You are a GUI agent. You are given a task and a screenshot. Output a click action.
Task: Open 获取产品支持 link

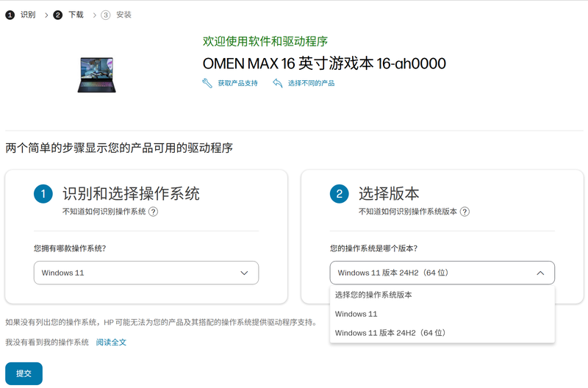[x=237, y=83]
